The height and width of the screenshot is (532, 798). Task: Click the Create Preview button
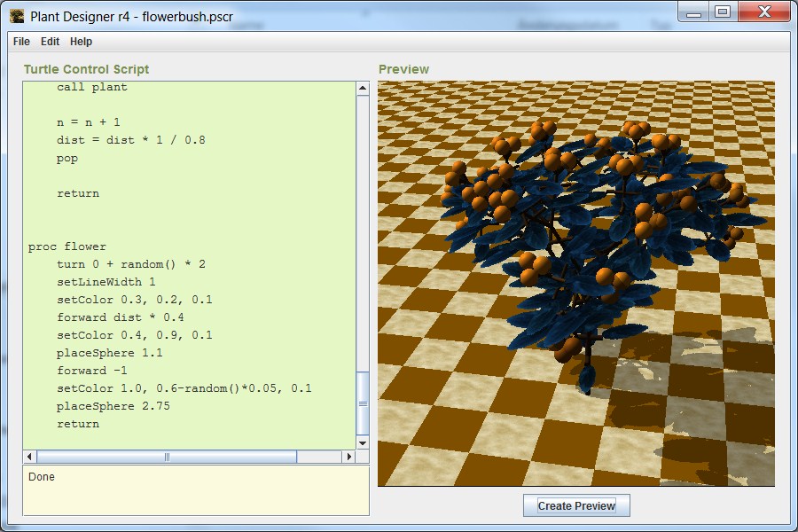(x=576, y=505)
